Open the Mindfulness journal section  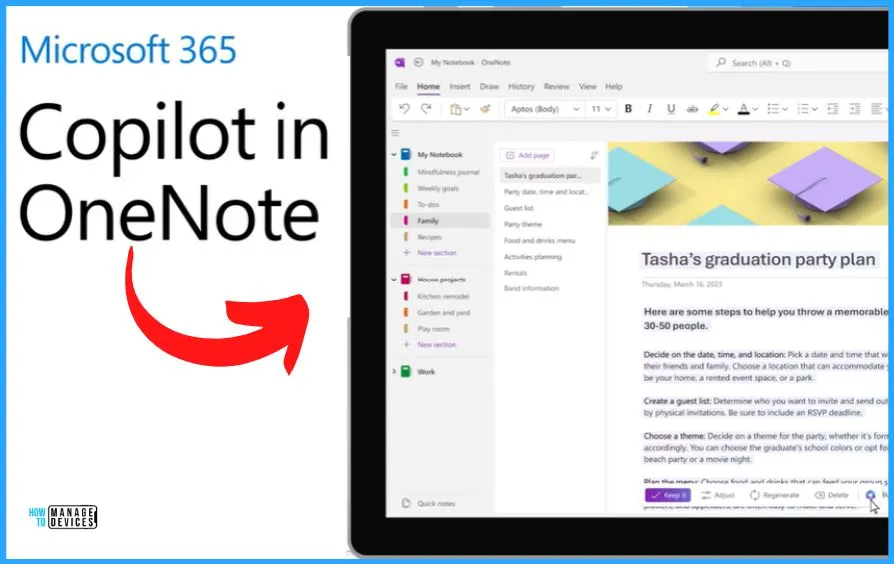(x=448, y=172)
